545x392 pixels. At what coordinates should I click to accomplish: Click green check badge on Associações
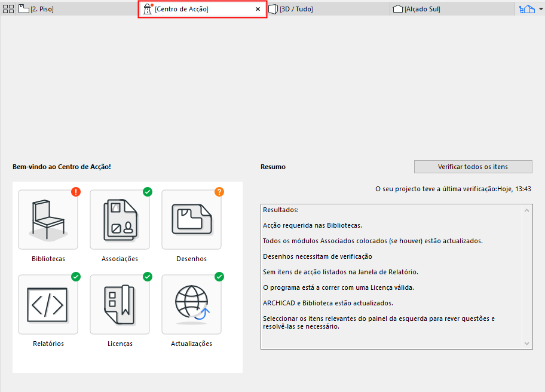pos(148,191)
